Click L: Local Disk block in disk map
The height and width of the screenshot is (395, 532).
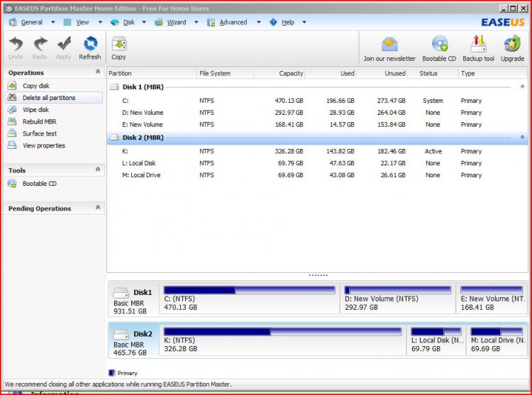coord(436,340)
